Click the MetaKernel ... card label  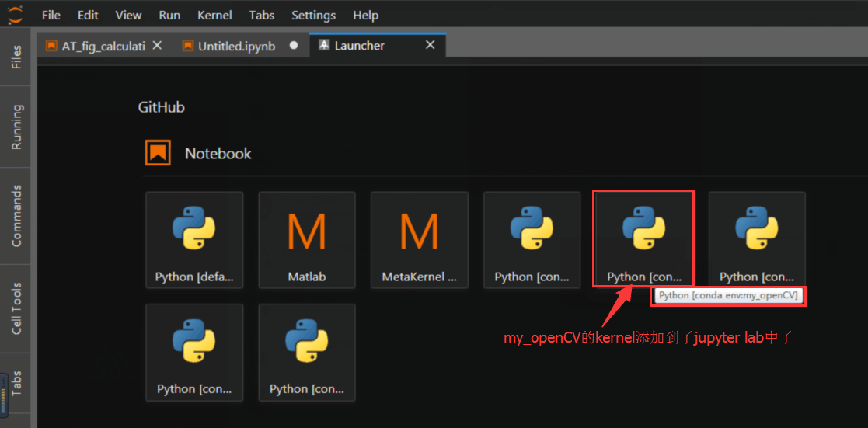[x=420, y=277]
